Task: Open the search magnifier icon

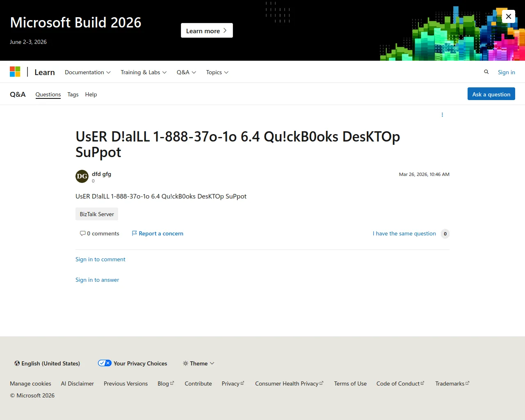Action: point(486,72)
